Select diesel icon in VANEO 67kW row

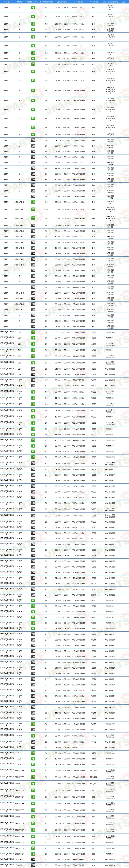(33, 865)
